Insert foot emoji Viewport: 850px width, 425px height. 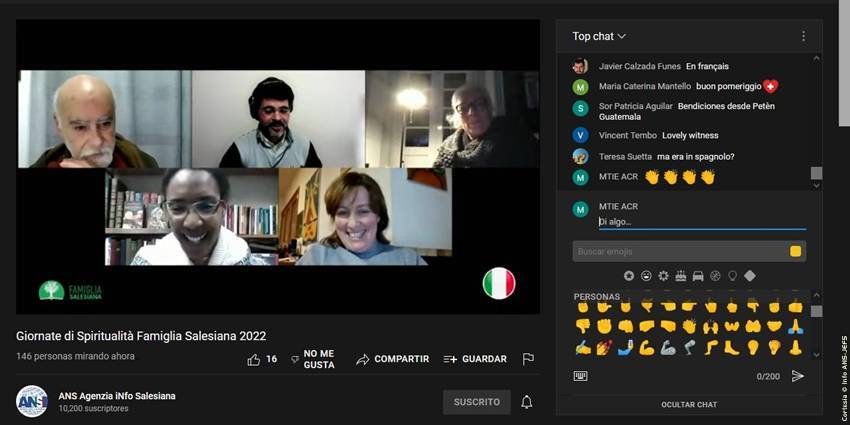[732, 347]
